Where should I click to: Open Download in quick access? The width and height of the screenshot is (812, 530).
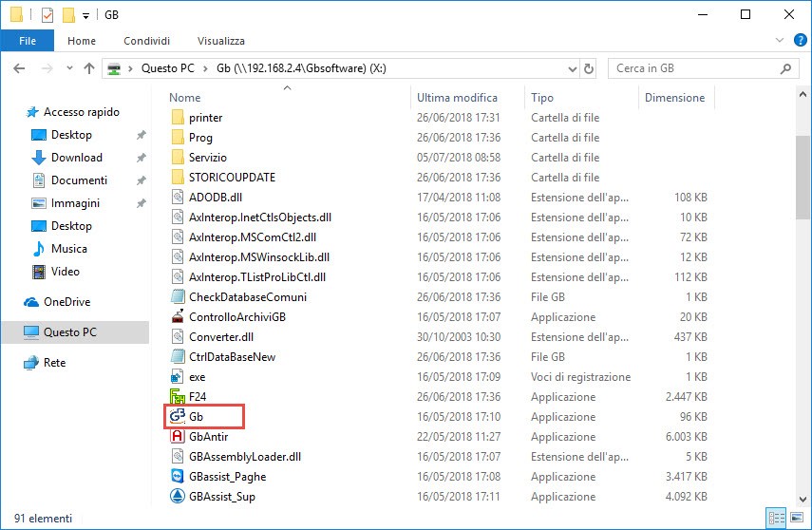pos(77,158)
